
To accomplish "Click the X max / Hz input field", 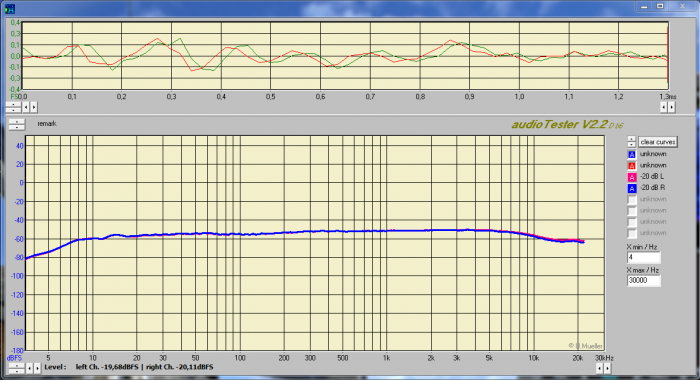I will (x=643, y=280).
